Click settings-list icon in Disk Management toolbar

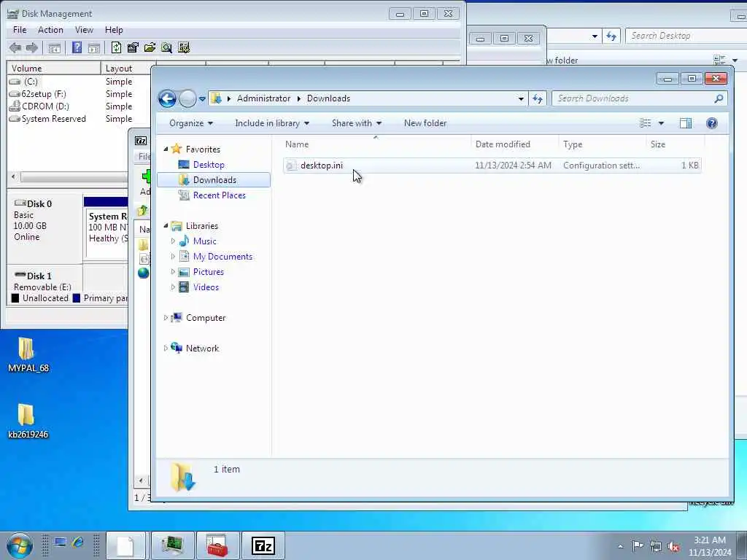tap(183, 47)
